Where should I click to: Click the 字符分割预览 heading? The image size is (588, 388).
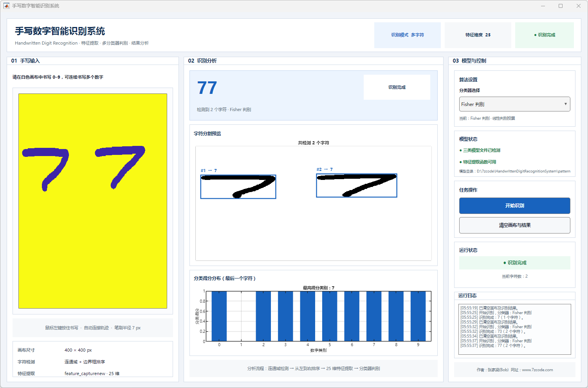coord(207,134)
